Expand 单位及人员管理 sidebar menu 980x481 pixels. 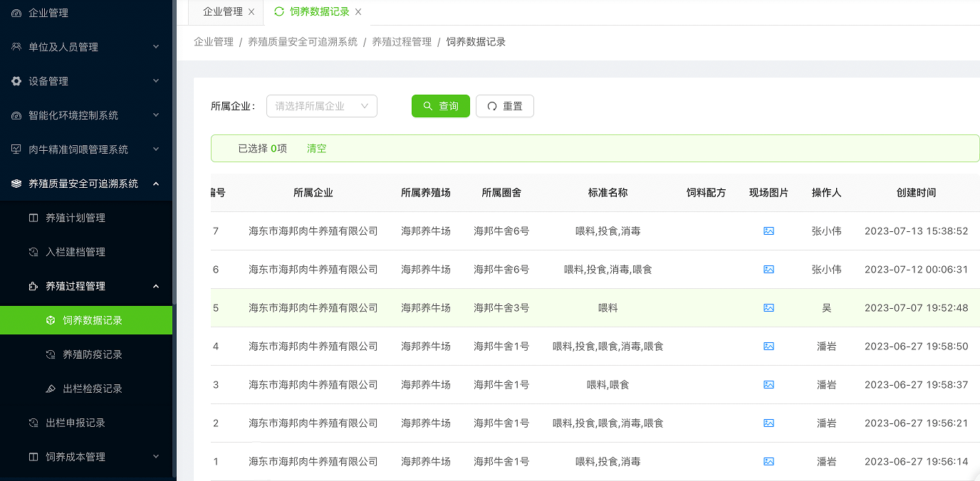coord(85,47)
